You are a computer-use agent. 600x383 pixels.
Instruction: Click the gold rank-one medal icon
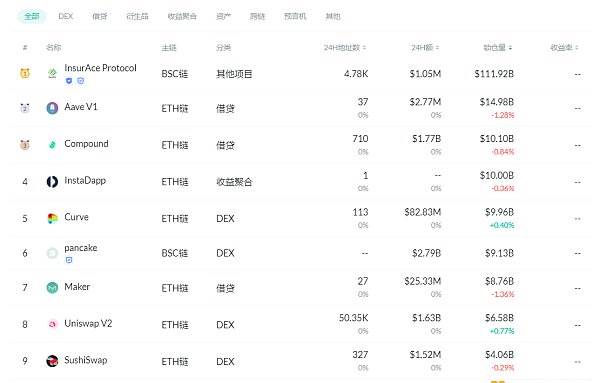pos(25,73)
